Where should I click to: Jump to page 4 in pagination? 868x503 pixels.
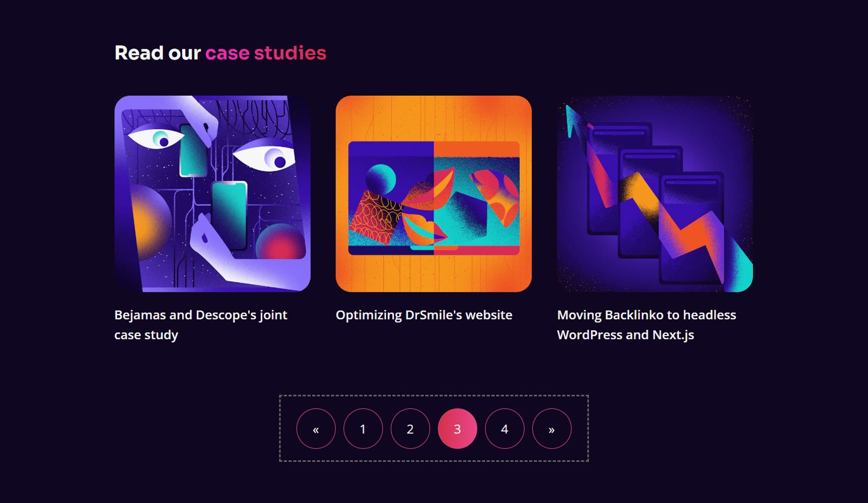click(504, 429)
